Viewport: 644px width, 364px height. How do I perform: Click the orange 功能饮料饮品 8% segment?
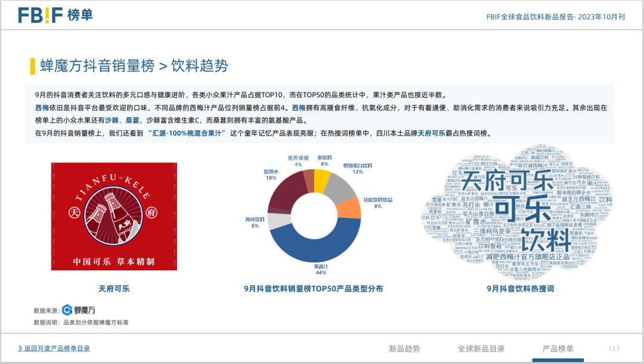click(x=352, y=208)
